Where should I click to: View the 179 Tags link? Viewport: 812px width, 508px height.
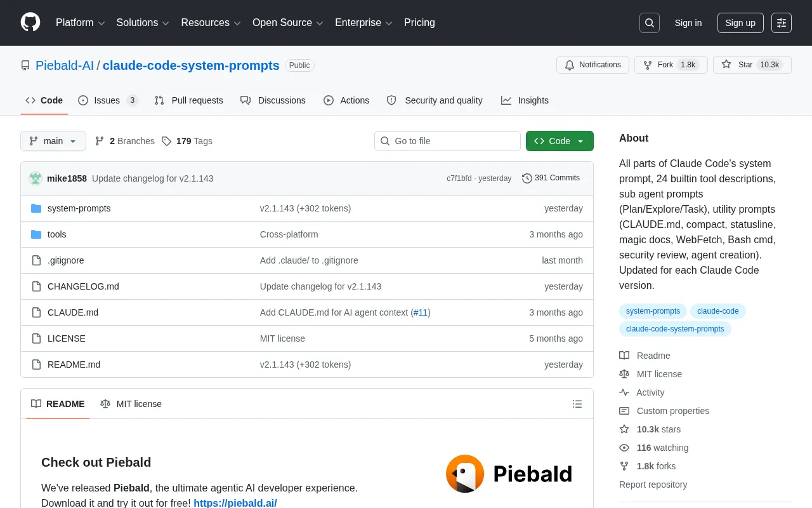point(187,141)
